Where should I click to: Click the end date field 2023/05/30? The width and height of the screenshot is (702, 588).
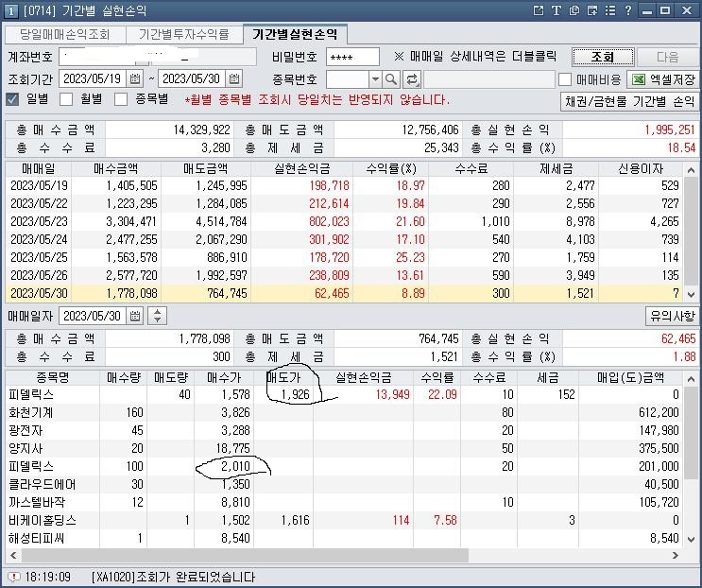pyautogui.click(x=192, y=79)
